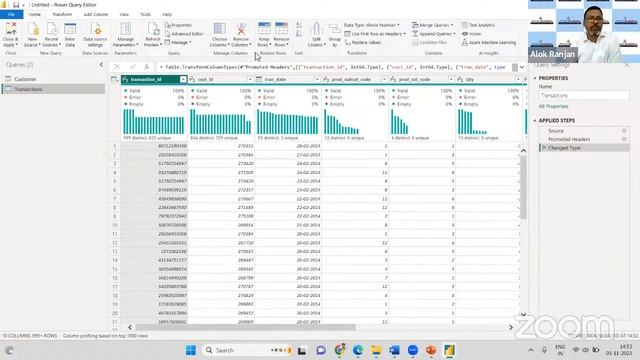Collapse the Queries pane
The width and height of the screenshot is (640, 360).
(101, 64)
